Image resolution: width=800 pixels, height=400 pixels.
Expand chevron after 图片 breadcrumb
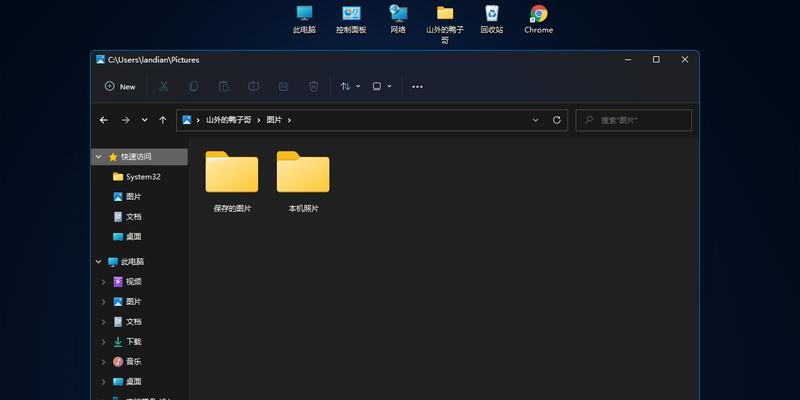click(289, 120)
